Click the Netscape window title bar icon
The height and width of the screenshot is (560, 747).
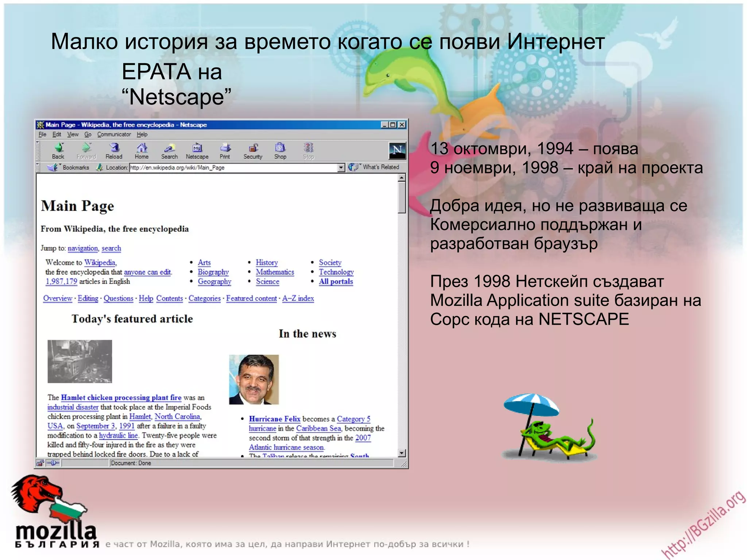pyautogui.click(x=40, y=125)
